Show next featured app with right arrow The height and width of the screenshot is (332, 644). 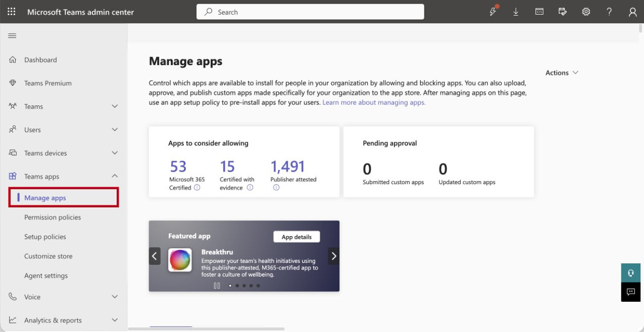[x=333, y=256]
